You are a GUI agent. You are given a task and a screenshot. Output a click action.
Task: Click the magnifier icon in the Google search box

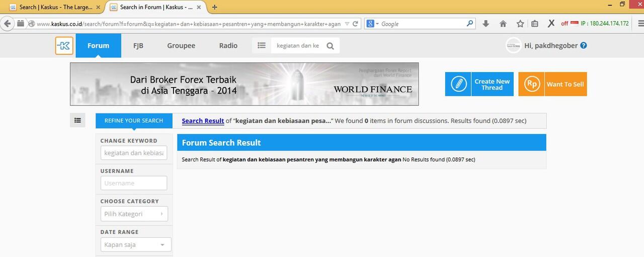[470, 23]
